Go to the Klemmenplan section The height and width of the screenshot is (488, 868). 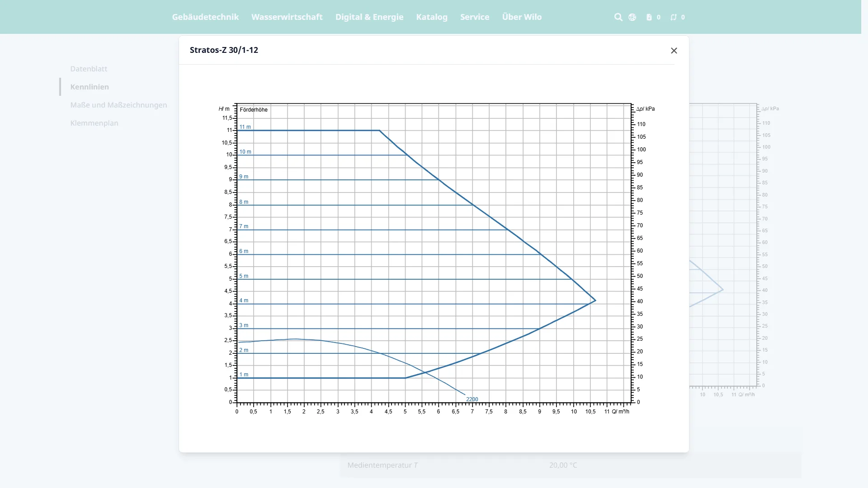point(94,123)
